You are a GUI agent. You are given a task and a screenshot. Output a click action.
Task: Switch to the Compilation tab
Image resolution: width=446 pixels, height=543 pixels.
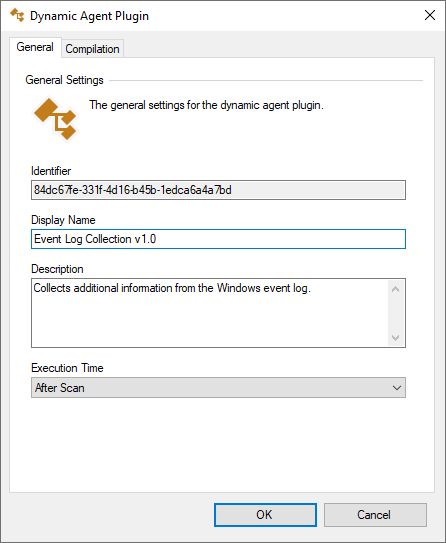point(92,49)
